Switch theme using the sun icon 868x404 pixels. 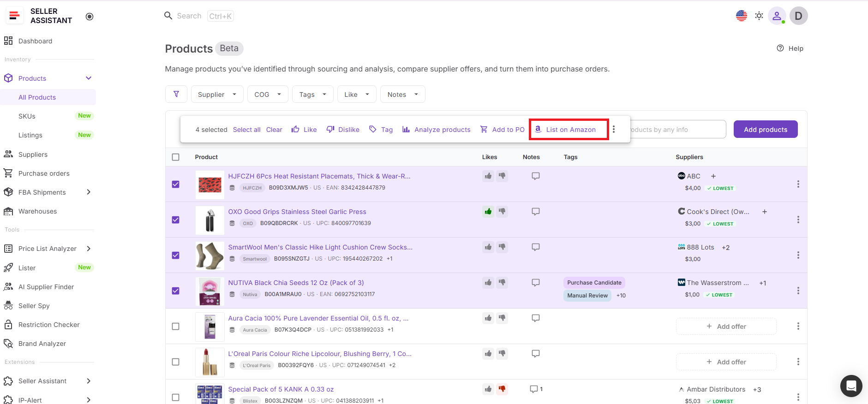[x=759, y=16]
